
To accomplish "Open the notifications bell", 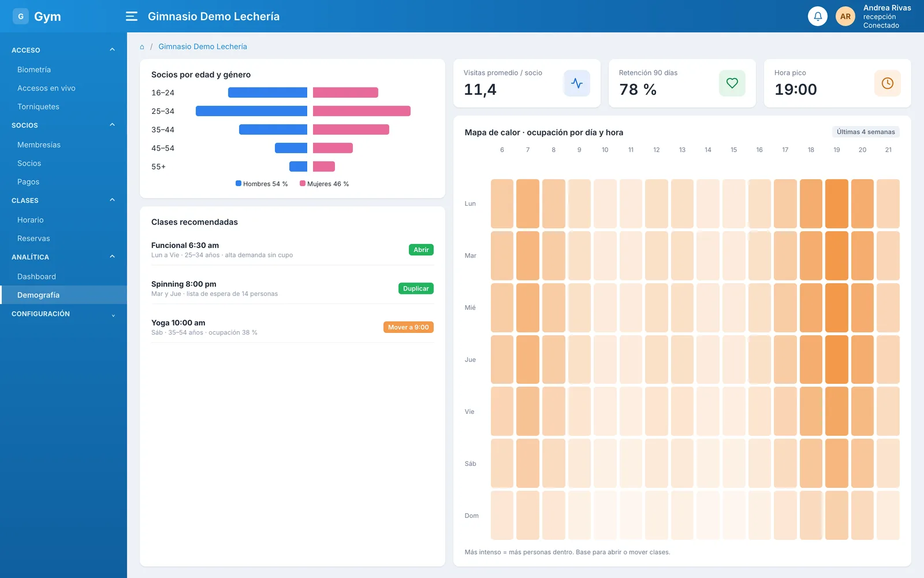I will pos(818,16).
